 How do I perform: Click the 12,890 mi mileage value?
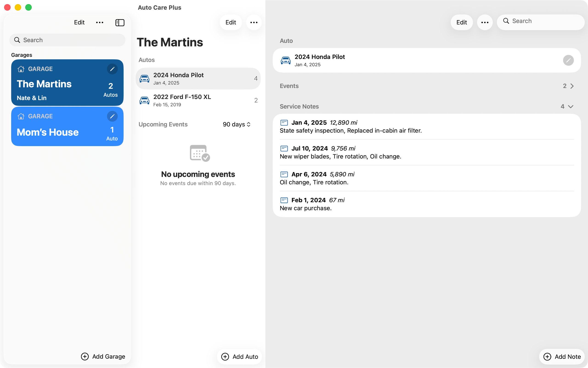344,123
